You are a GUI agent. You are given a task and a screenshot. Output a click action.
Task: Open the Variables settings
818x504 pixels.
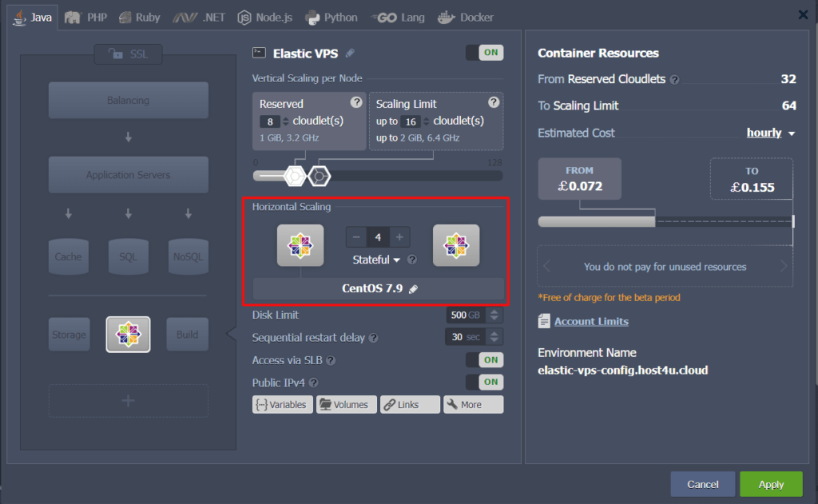(283, 405)
